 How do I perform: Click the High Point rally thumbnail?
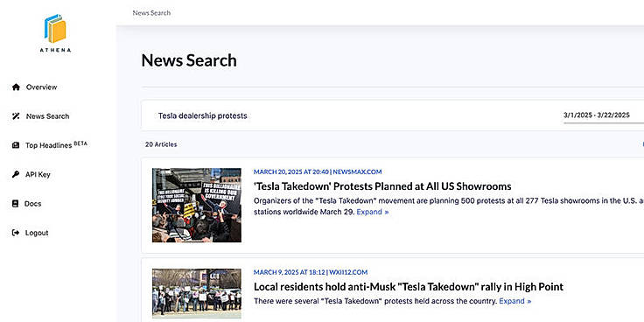coord(197,294)
